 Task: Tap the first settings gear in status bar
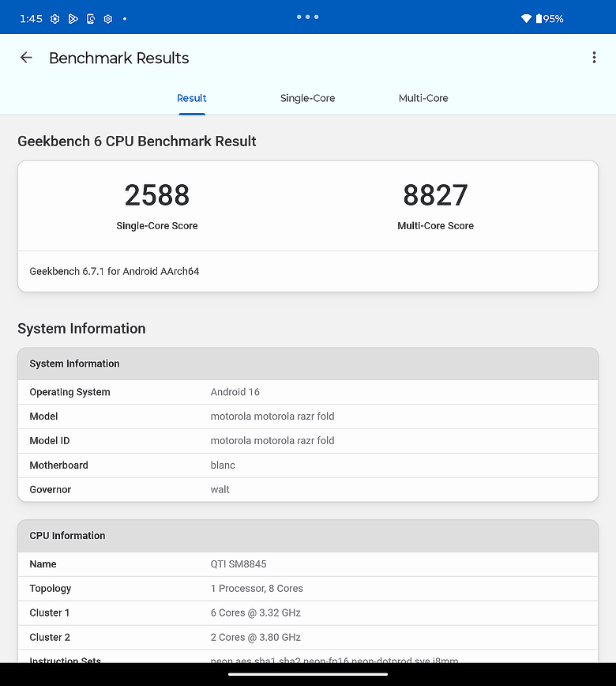54,19
